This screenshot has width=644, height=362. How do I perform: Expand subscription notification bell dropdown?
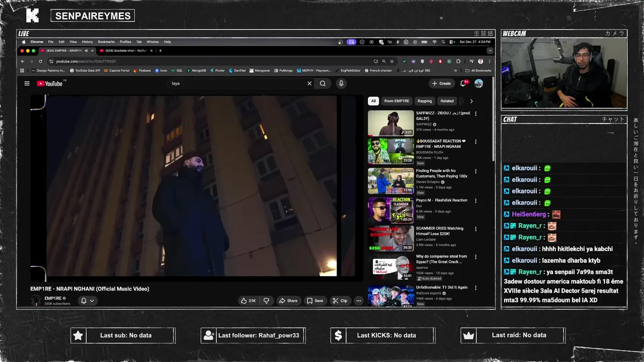click(88, 301)
